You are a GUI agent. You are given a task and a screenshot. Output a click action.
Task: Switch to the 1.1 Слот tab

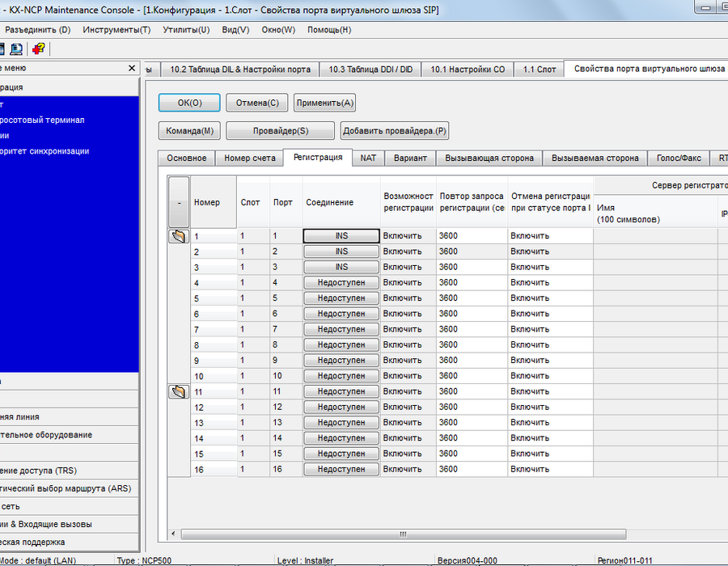[540, 70]
